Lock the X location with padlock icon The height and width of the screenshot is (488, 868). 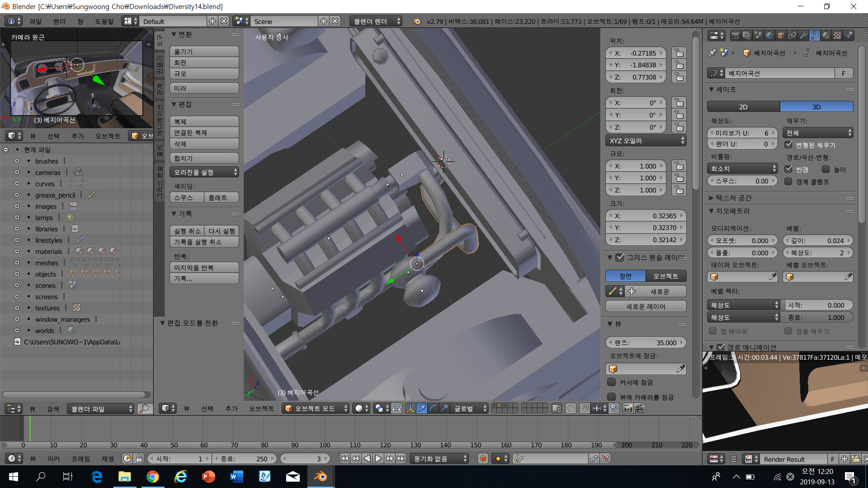pos(679,53)
